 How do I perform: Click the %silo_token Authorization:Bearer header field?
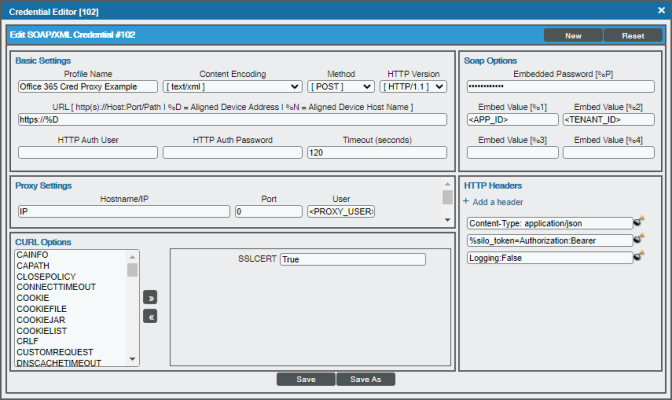pyautogui.click(x=550, y=241)
